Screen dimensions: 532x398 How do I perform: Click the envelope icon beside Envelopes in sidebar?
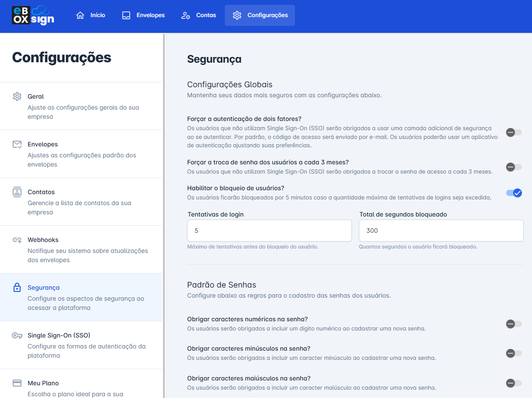pos(17,144)
